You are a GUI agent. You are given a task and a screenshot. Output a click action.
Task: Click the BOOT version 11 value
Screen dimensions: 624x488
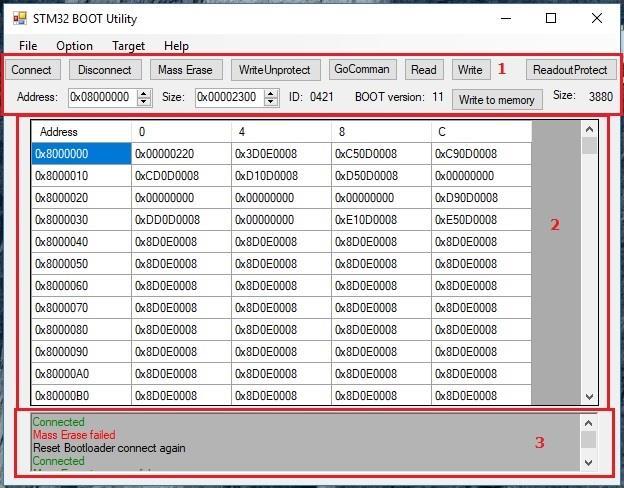coord(438,97)
